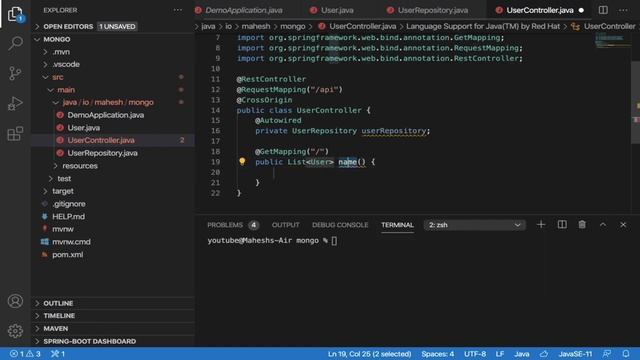Change end of line sequence LF
The image size is (640, 360).
pyautogui.click(x=500, y=354)
